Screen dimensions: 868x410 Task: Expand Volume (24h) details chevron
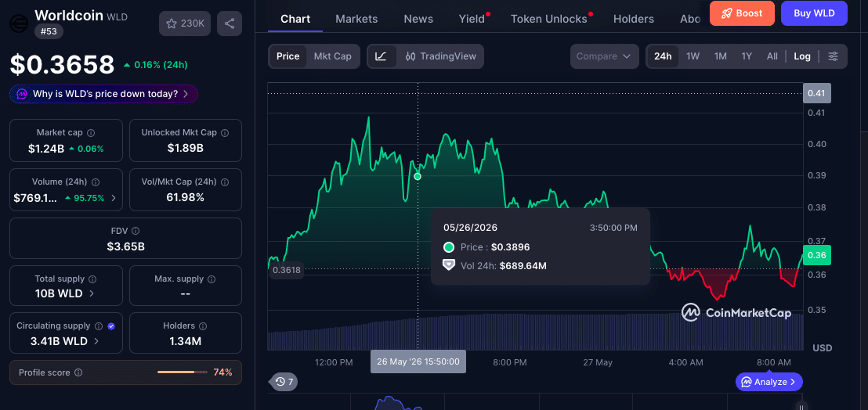point(114,198)
